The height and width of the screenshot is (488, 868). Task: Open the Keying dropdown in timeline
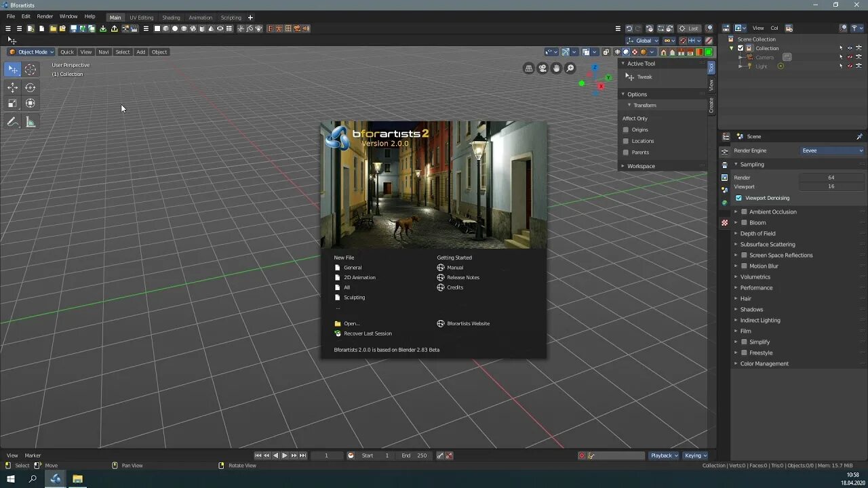coord(696,455)
